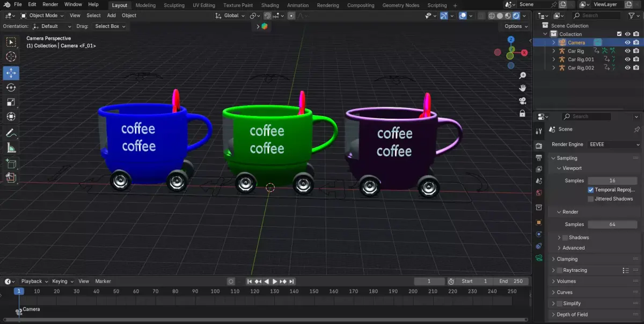
Task: Toggle camera view with camera icon
Action: [x=522, y=100]
